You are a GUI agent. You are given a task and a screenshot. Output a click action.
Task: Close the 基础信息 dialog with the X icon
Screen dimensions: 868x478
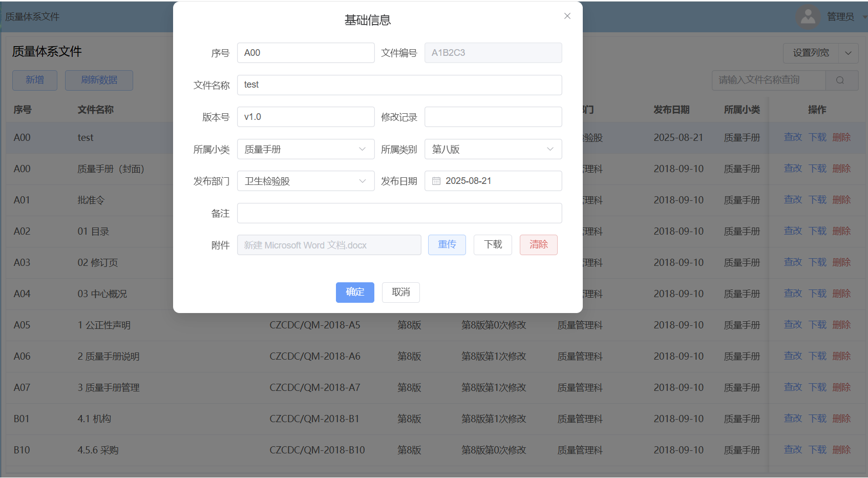pos(567,16)
